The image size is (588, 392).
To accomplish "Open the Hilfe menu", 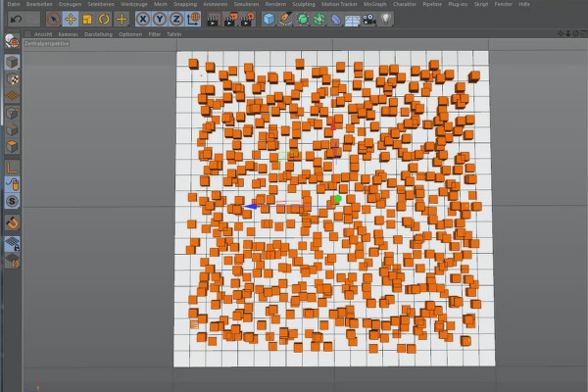I will [x=524, y=4].
